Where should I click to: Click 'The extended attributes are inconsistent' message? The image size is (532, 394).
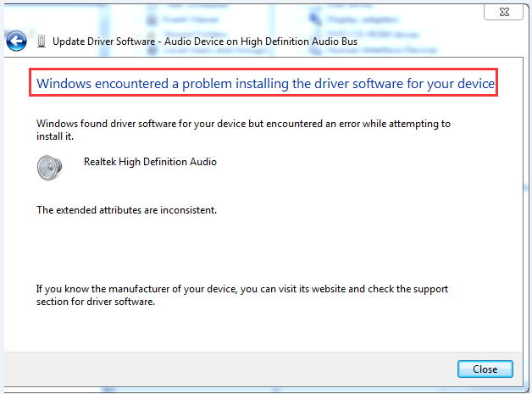(126, 209)
